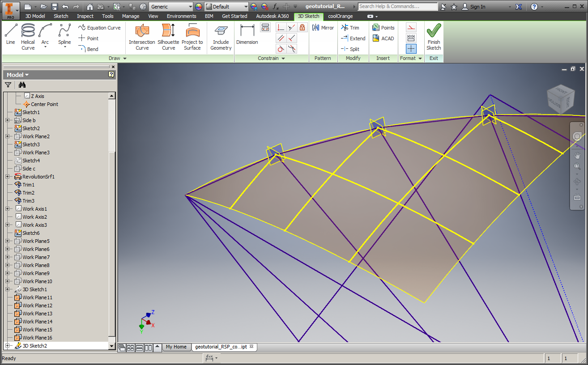Expand the RevolutionSrf1 node
Viewport: 588px width, 365px height.
point(8,177)
